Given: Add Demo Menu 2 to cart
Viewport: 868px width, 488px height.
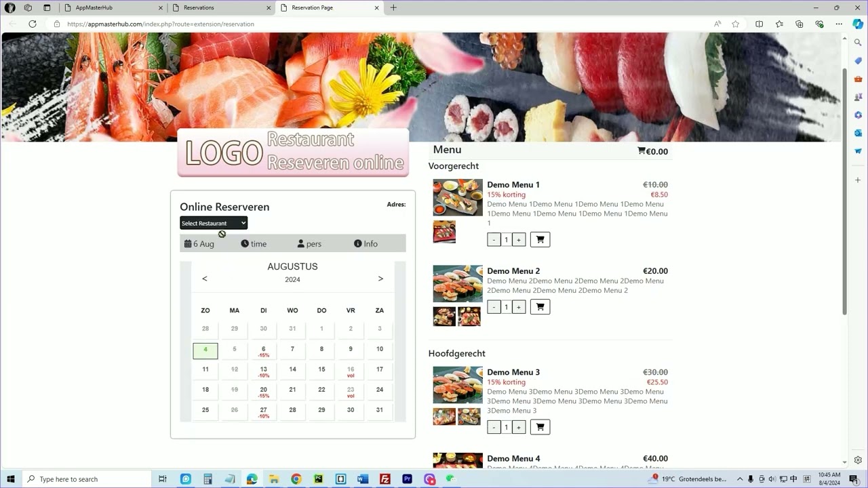Looking at the screenshot, I should (x=540, y=306).
